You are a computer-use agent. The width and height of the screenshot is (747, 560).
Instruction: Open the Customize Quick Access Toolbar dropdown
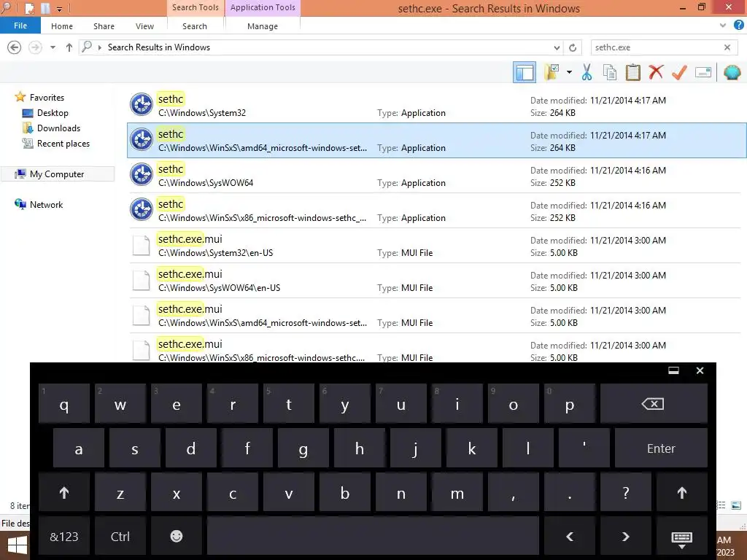point(59,9)
